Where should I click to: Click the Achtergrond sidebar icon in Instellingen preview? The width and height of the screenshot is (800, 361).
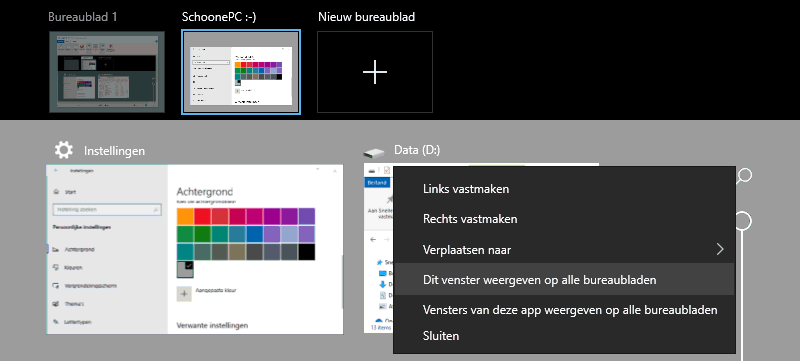56,249
